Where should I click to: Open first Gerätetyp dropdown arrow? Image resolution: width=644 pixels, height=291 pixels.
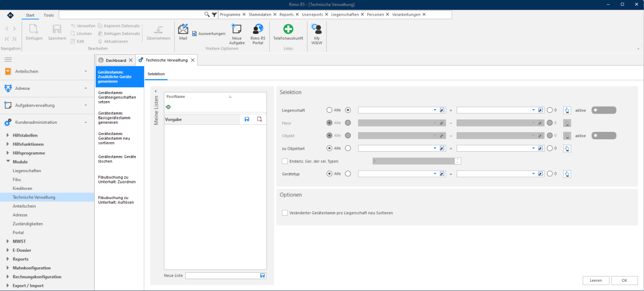[435, 174]
